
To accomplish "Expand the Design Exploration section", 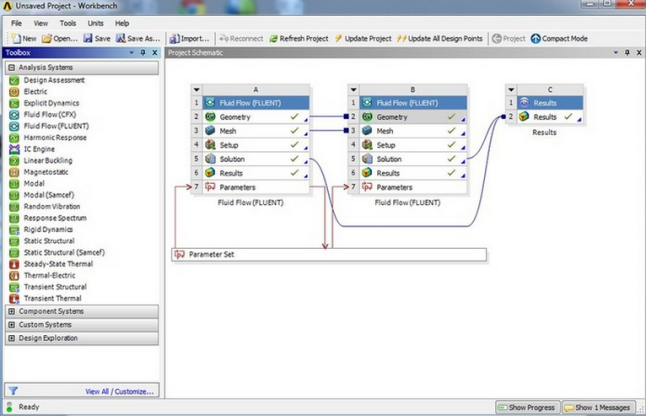I will [11, 338].
